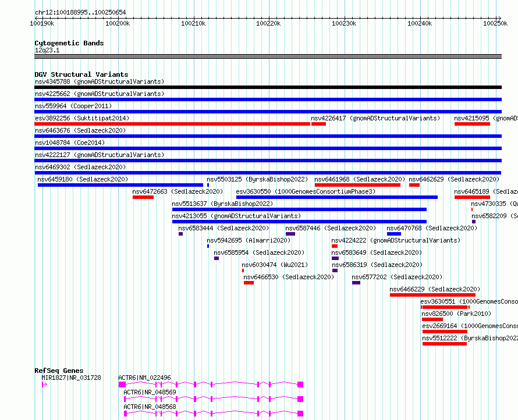This screenshot has width=518, height=420.
Task: Click nsv6583649 (Sedlazeck2020) label
Action: pos(377,252)
